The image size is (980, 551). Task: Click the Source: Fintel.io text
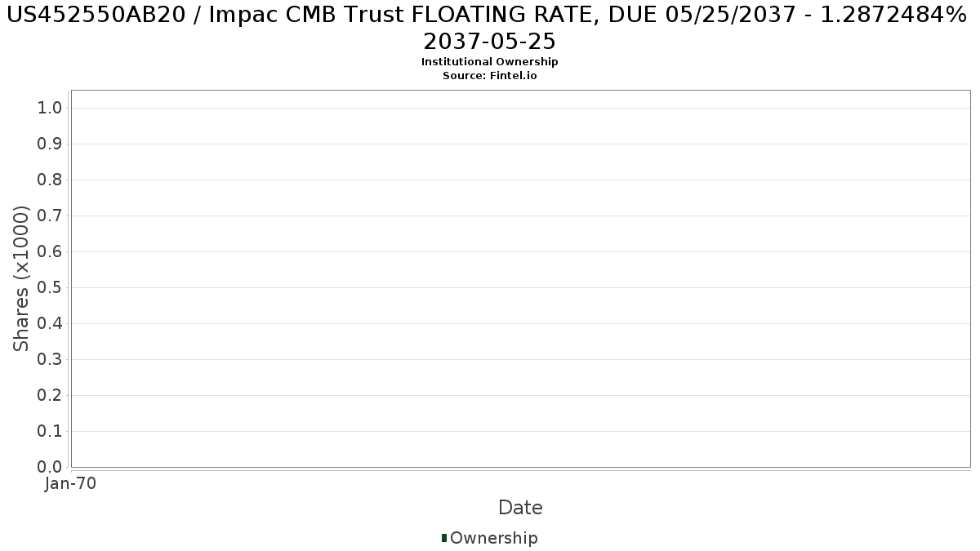pos(489,75)
